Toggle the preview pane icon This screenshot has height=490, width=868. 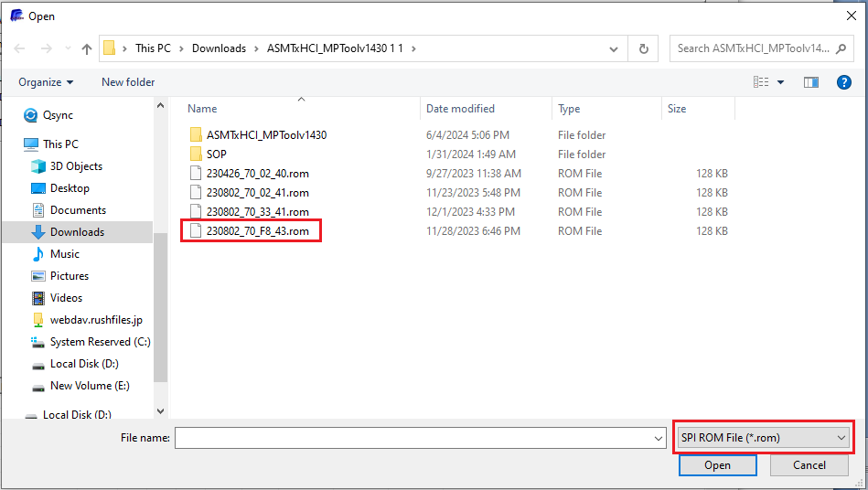point(810,82)
